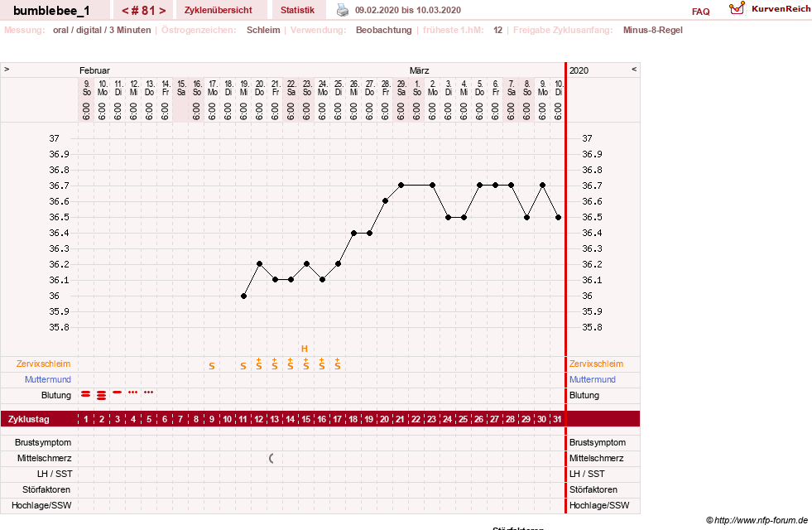
Task: Click the 'oral / digital / 3 Minuten' value
Action: (102, 30)
